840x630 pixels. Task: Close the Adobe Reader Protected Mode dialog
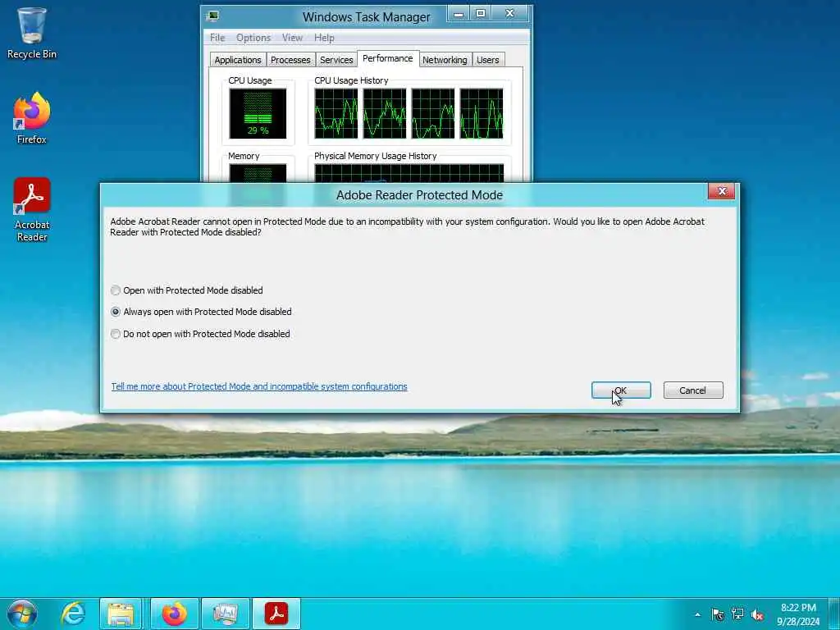tap(721, 191)
